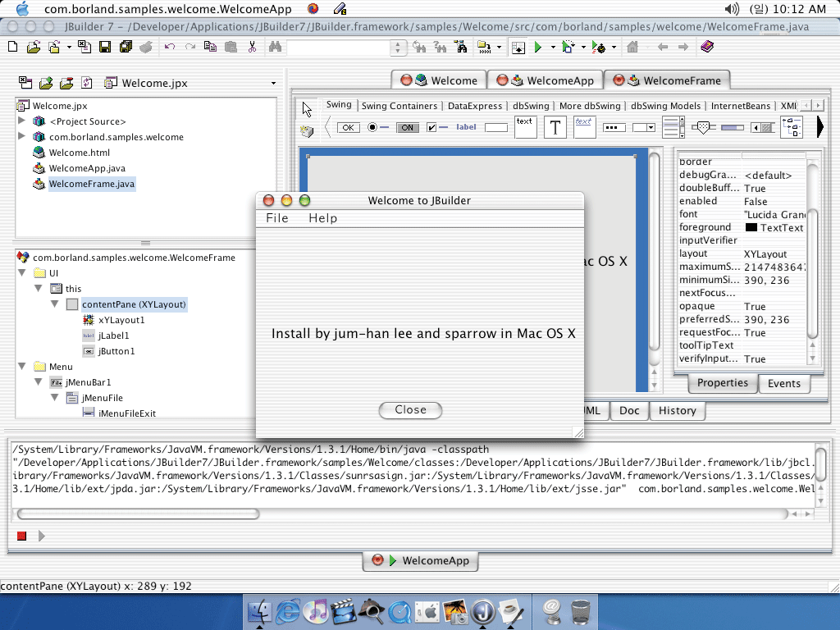Collapse the jMenuBar1 tree node
840x630 pixels.
(39, 382)
